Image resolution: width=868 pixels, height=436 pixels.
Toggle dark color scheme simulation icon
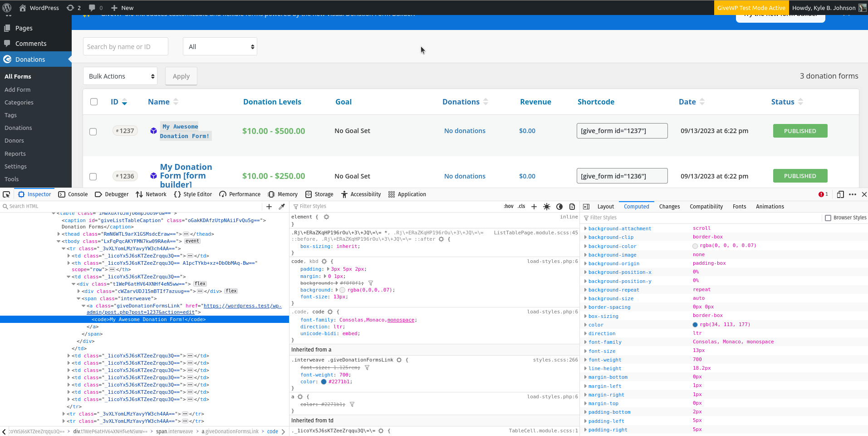point(559,207)
